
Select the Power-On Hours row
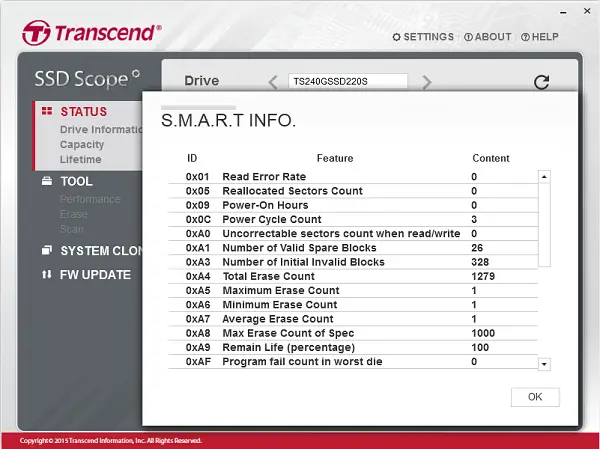(353, 205)
